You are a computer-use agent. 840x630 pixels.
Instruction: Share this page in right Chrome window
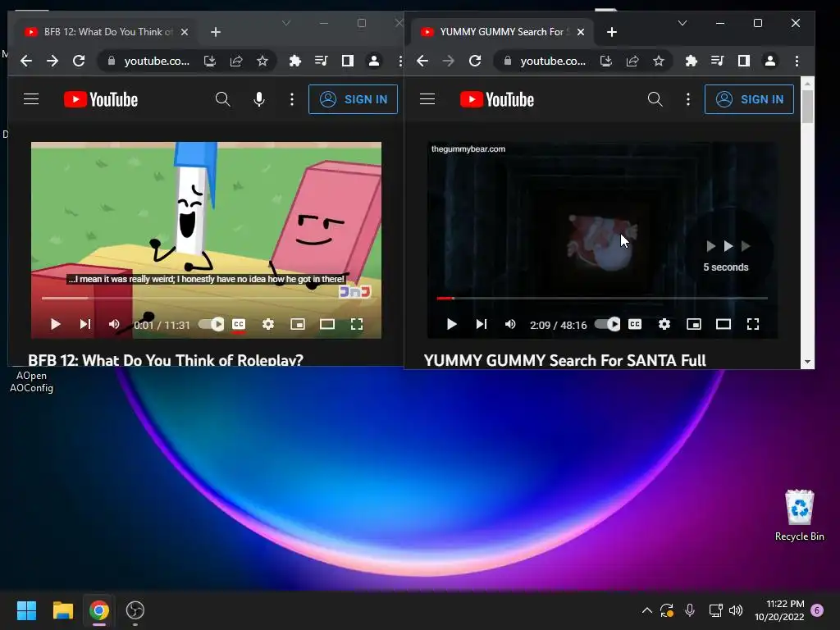tap(632, 61)
